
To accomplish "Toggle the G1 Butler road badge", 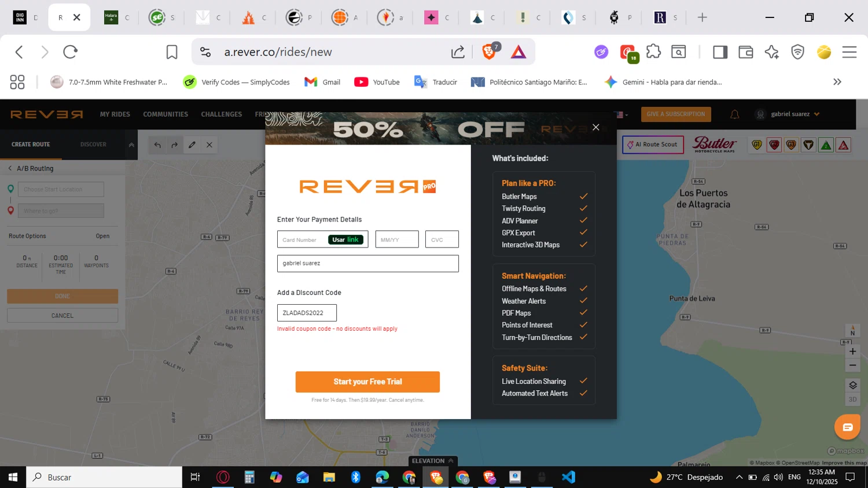I will pyautogui.click(x=757, y=145).
